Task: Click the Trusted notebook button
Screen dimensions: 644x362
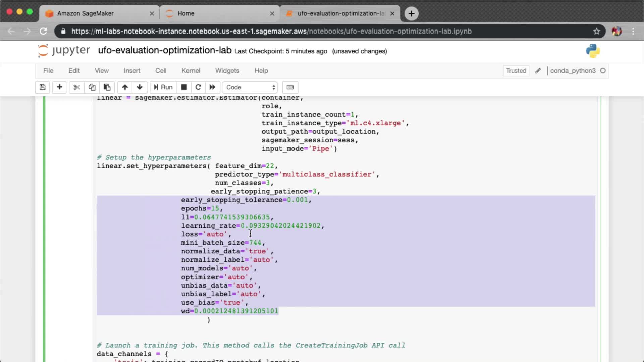Action: tap(516, 71)
